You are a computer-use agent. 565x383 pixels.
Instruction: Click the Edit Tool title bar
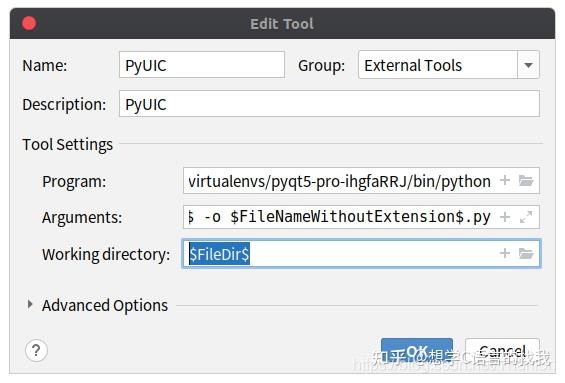coord(282,24)
